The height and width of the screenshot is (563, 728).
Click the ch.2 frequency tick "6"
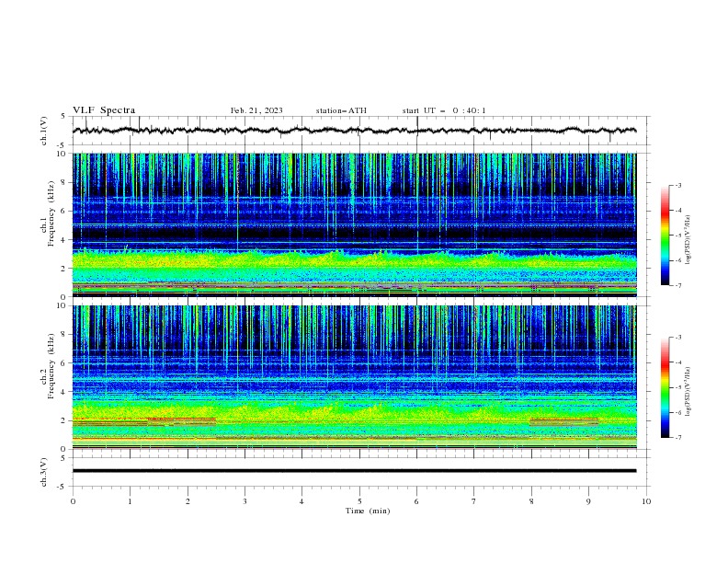click(63, 362)
